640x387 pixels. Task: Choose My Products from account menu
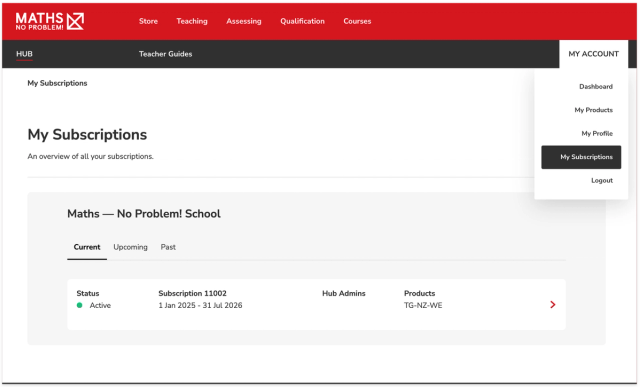point(593,110)
